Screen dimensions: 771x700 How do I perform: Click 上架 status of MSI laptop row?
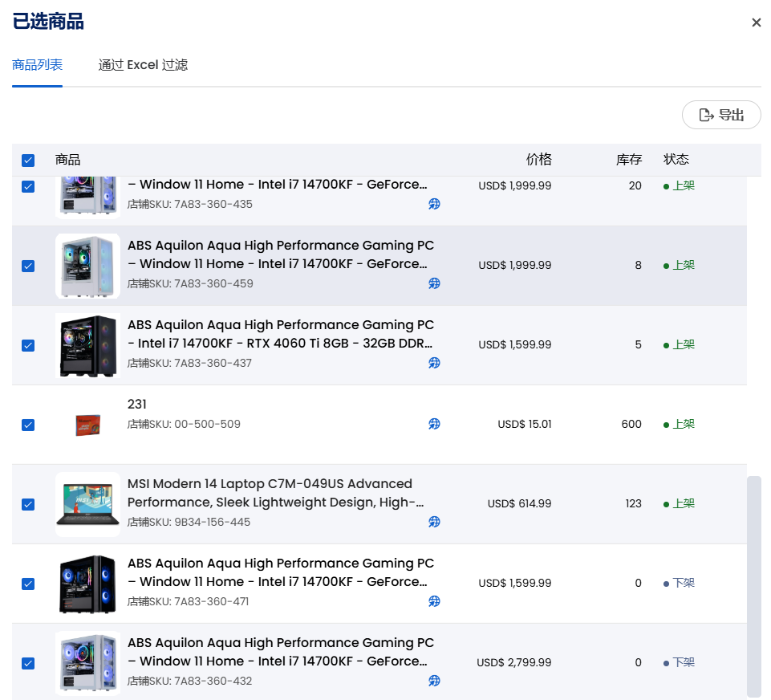pyautogui.click(x=679, y=503)
